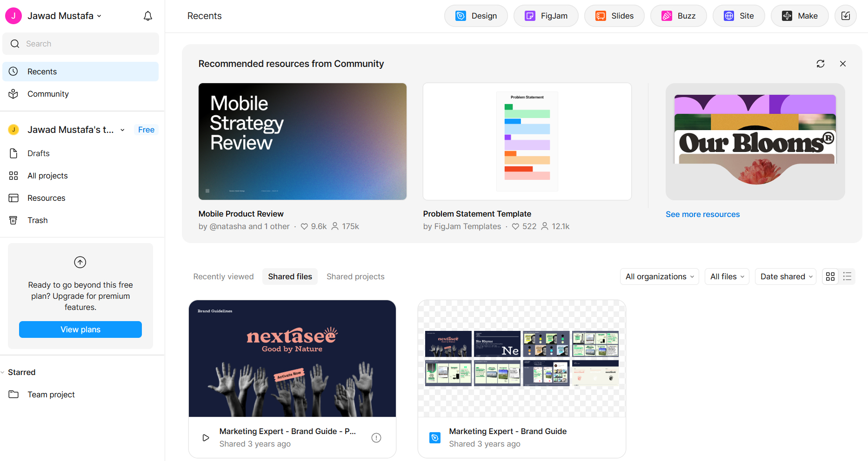Select the Shared files tab
868x461 pixels.
(290, 277)
